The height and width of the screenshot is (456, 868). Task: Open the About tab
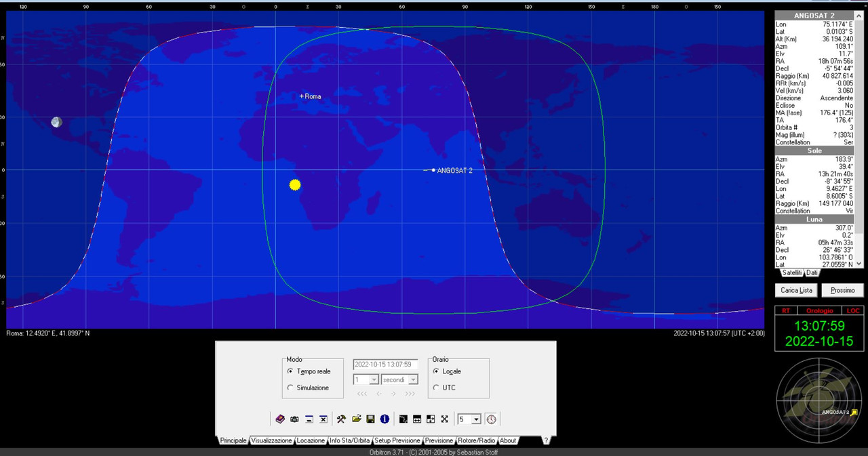click(508, 440)
